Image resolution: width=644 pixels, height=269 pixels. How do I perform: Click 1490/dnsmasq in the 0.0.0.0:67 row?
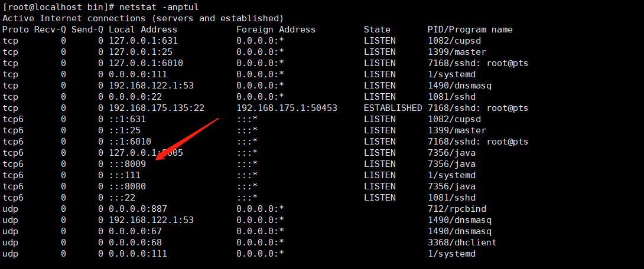click(x=459, y=231)
